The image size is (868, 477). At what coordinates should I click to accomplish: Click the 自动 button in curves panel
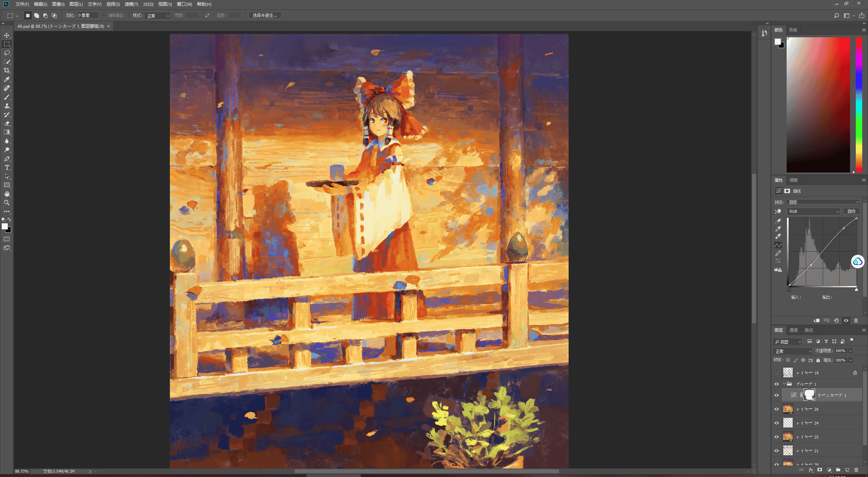tap(851, 211)
